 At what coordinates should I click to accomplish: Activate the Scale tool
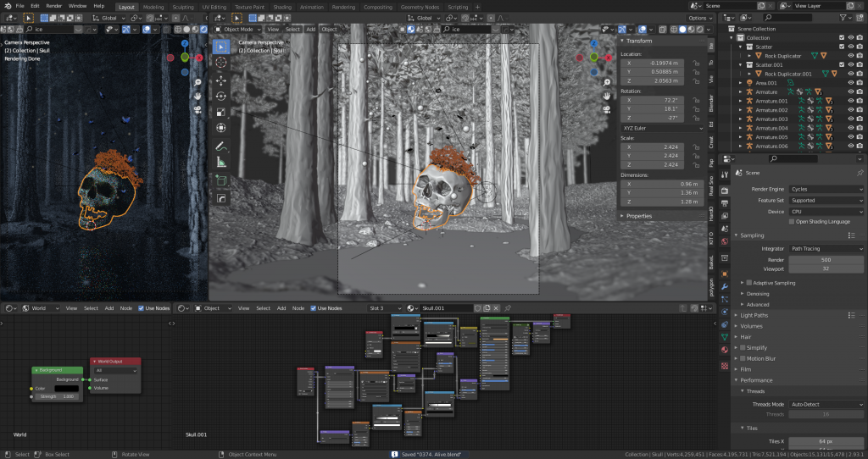[x=221, y=113]
